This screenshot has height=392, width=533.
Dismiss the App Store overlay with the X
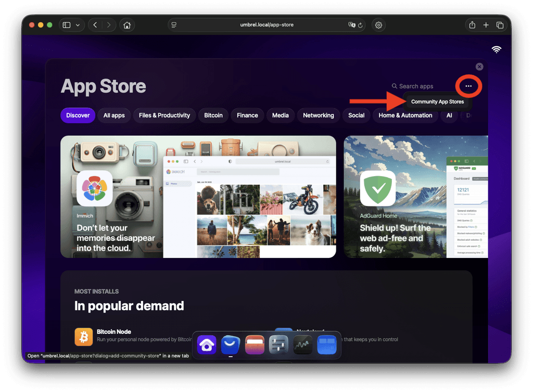(x=479, y=67)
